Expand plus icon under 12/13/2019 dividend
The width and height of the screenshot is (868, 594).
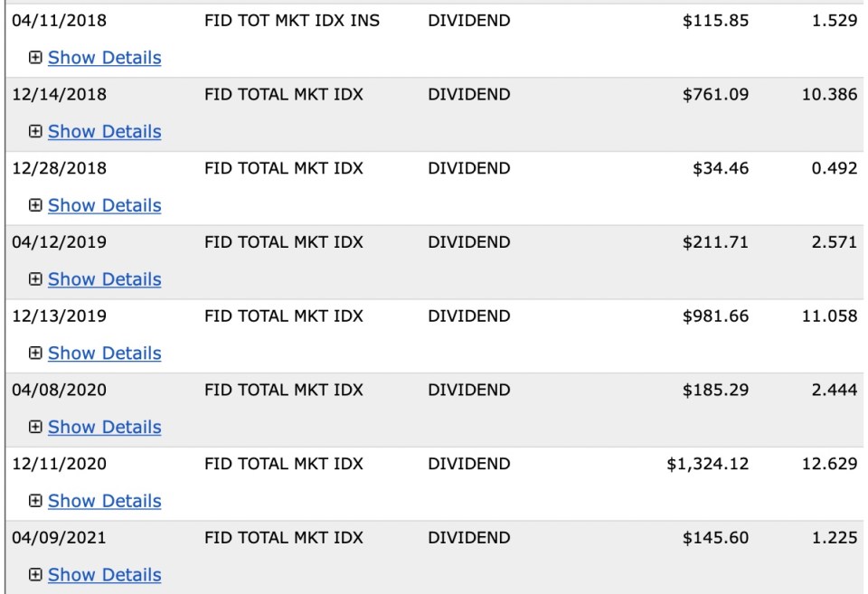[35, 354]
